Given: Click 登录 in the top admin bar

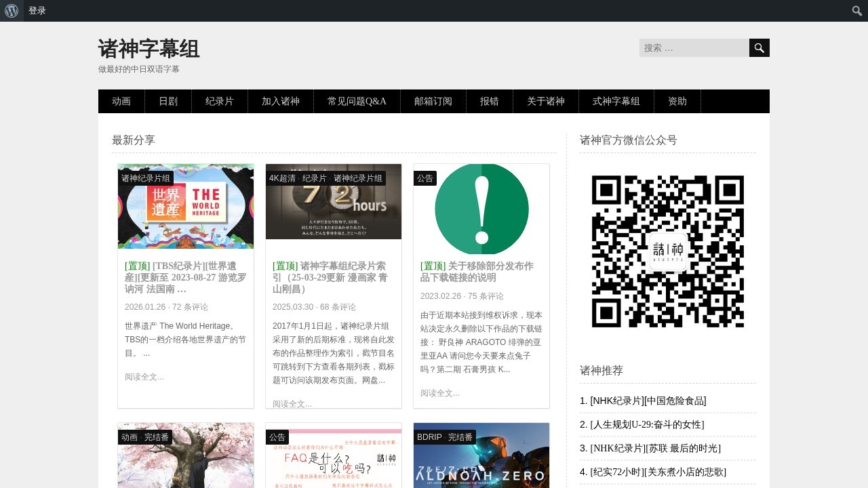Looking at the screenshot, I should 37,11.
